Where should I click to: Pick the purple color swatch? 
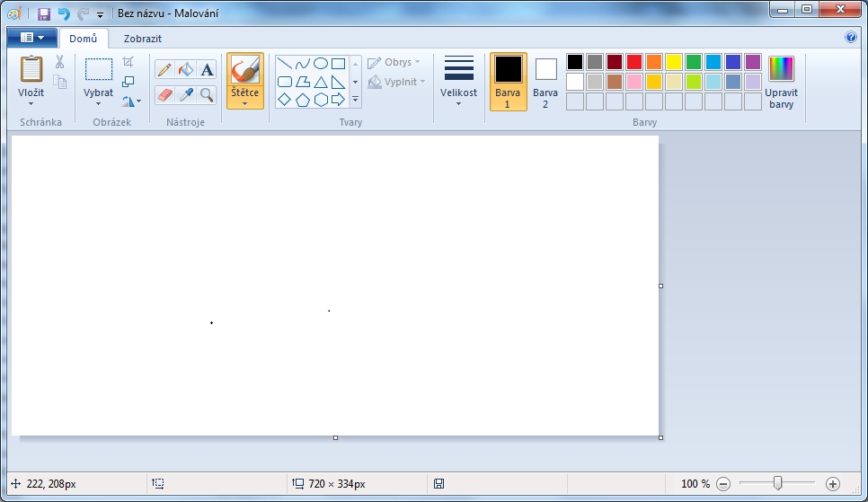pos(753,62)
